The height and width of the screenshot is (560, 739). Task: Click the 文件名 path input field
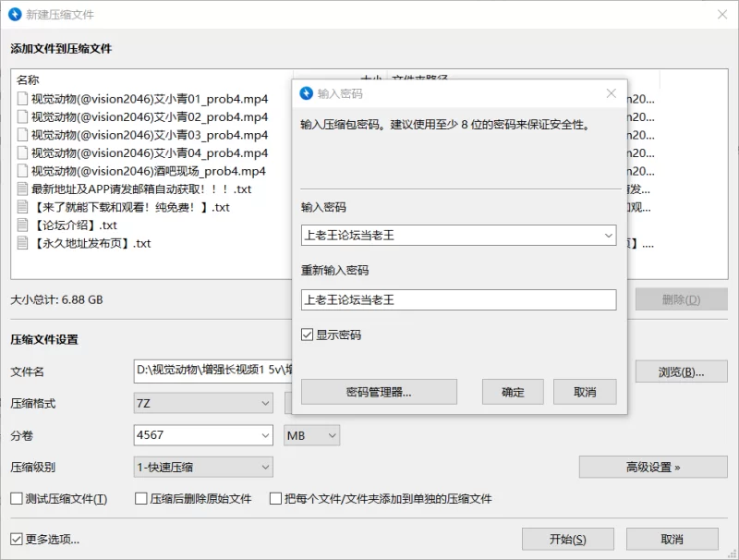(x=213, y=371)
